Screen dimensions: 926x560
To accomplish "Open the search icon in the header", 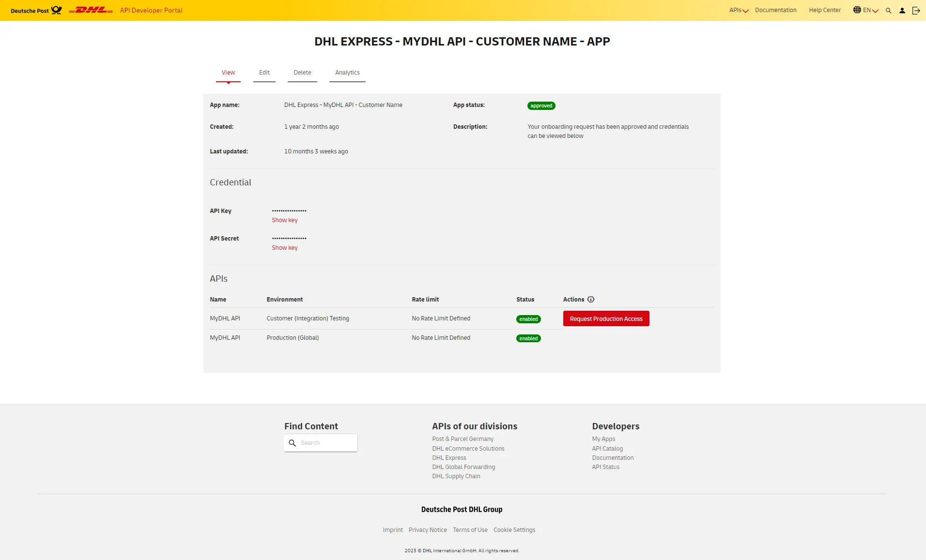I will pos(888,10).
